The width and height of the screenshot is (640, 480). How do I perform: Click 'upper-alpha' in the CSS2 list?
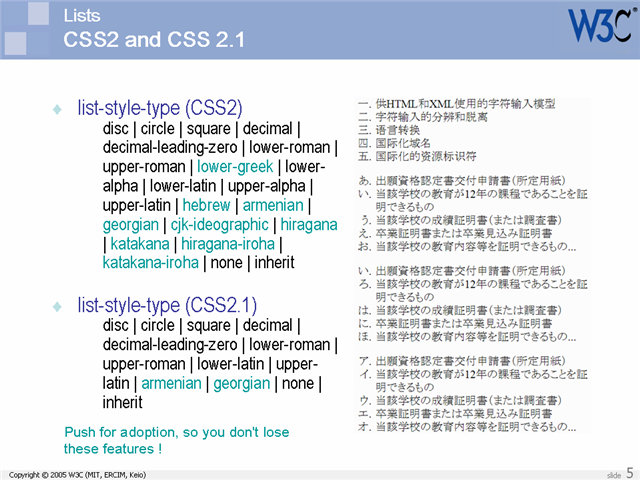[267, 186]
